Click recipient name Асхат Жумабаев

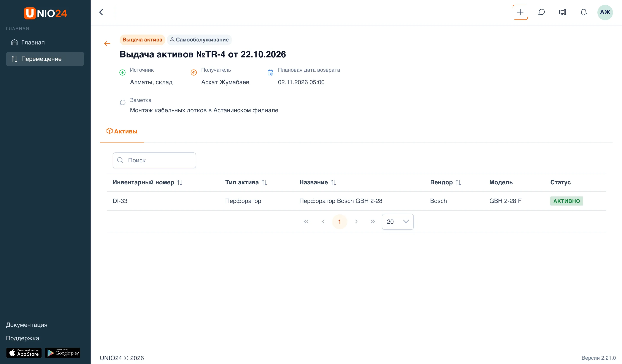(x=225, y=82)
